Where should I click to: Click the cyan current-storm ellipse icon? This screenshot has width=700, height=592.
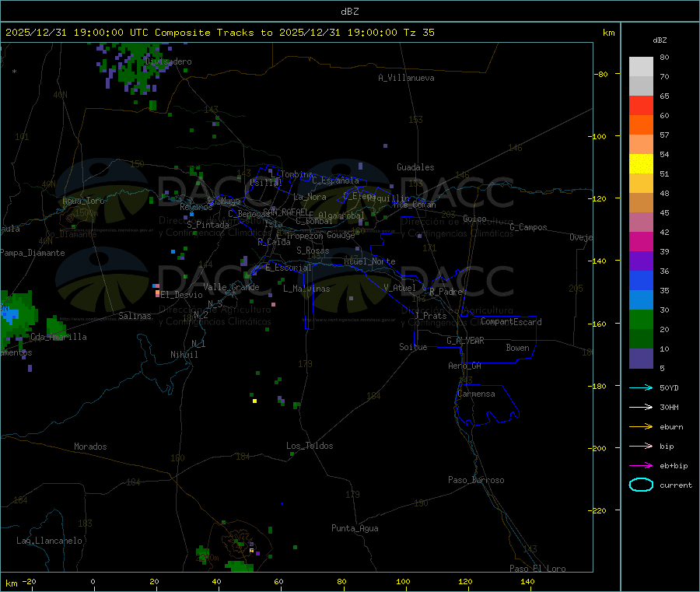click(x=641, y=485)
